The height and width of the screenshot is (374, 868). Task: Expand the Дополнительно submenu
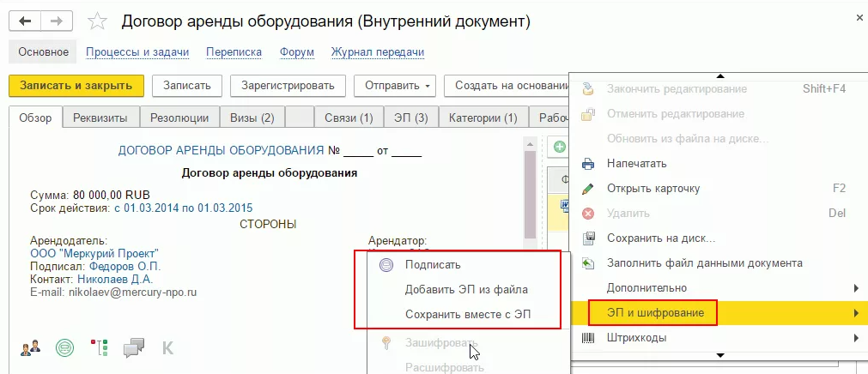point(719,287)
